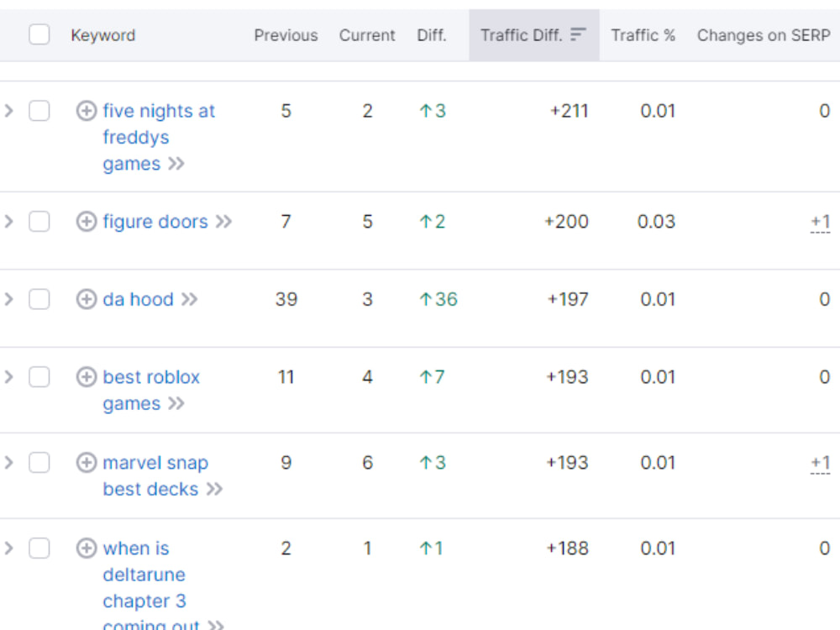Sort by the Previous column header
This screenshot has height=630, width=840.
(286, 35)
